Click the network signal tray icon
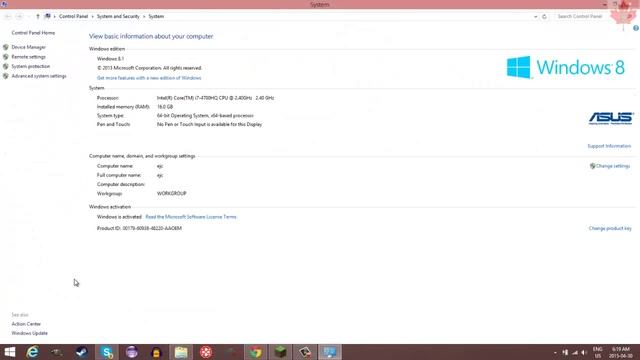Image resolution: width=640 pixels, height=360 pixels. pos(575,352)
